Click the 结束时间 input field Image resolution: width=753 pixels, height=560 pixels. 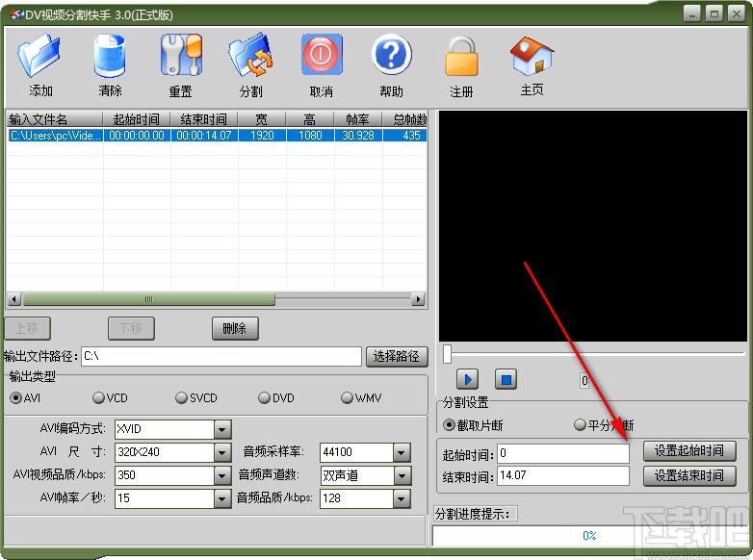click(560, 476)
